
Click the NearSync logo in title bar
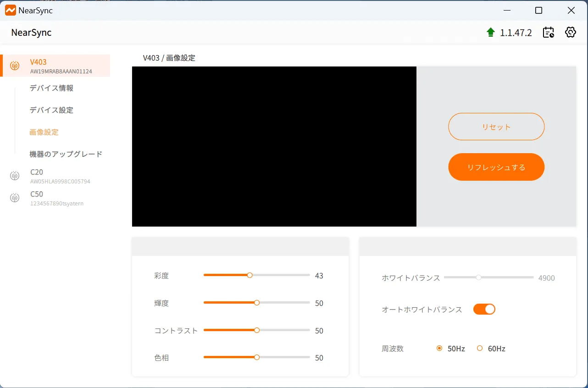click(11, 10)
